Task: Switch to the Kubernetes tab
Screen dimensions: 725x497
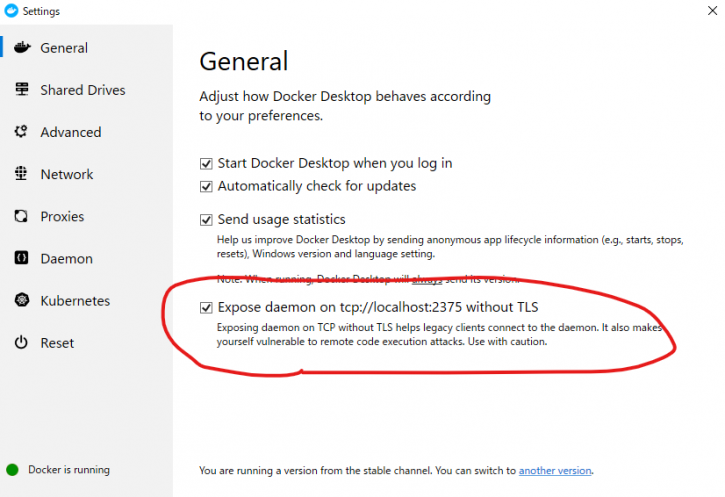Action: coord(86,301)
